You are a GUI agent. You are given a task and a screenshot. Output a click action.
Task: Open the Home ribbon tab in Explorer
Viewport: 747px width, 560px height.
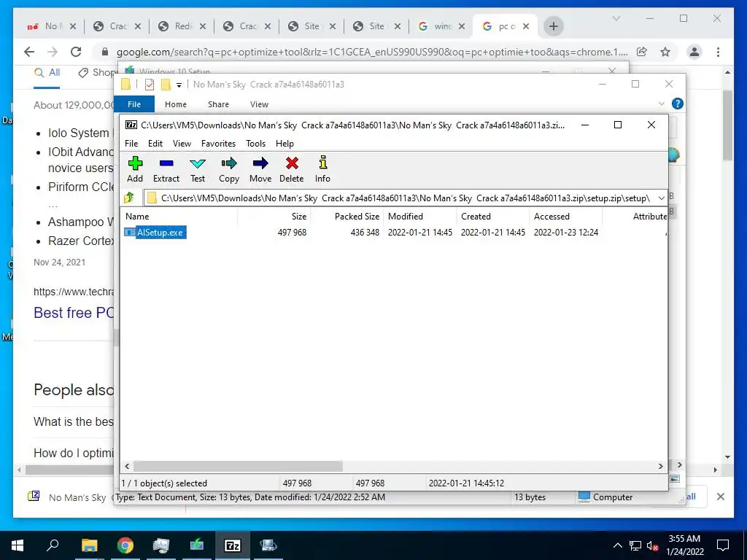(x=176, y=104)
